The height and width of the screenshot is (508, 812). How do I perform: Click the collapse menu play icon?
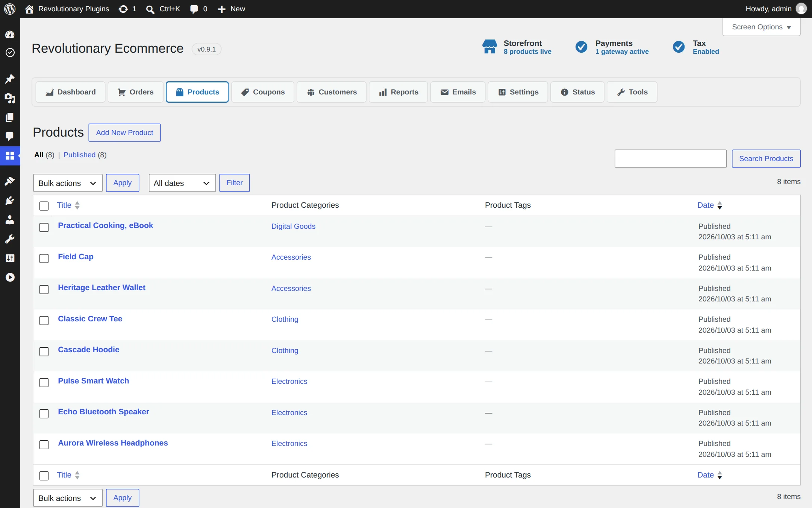pyautogui.click(x=10, y=277)
